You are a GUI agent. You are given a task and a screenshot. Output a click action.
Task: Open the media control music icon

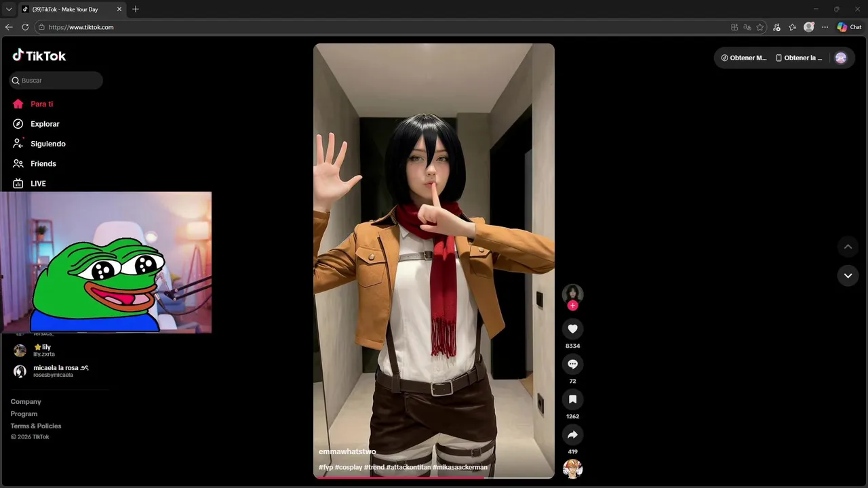tap(776, 27)
